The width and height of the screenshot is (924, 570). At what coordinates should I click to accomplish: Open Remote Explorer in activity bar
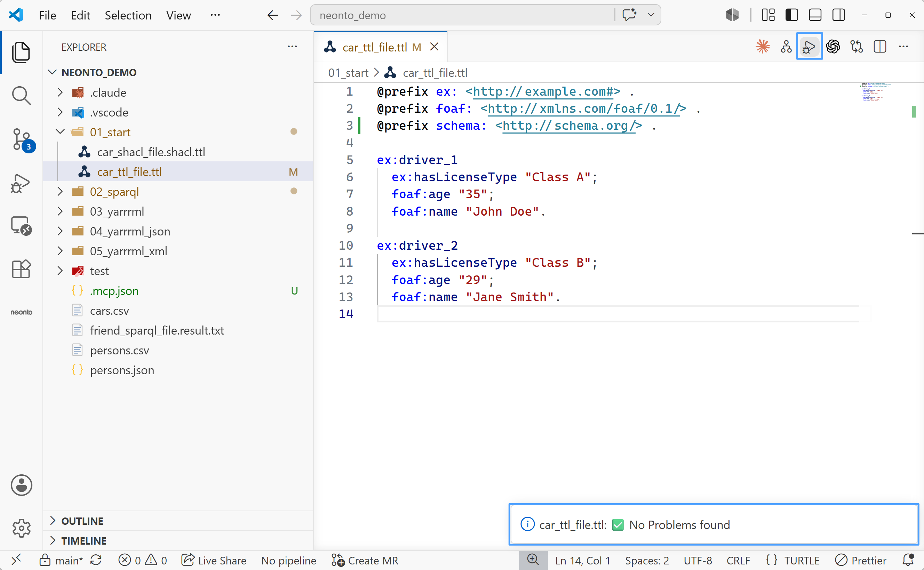coord(21,226)
